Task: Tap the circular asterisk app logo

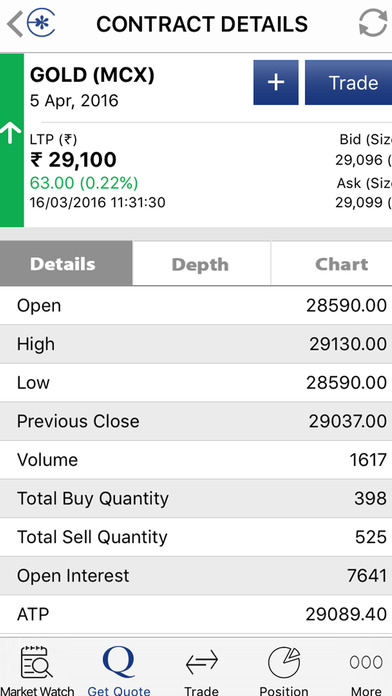Action: tap(41, 23)
